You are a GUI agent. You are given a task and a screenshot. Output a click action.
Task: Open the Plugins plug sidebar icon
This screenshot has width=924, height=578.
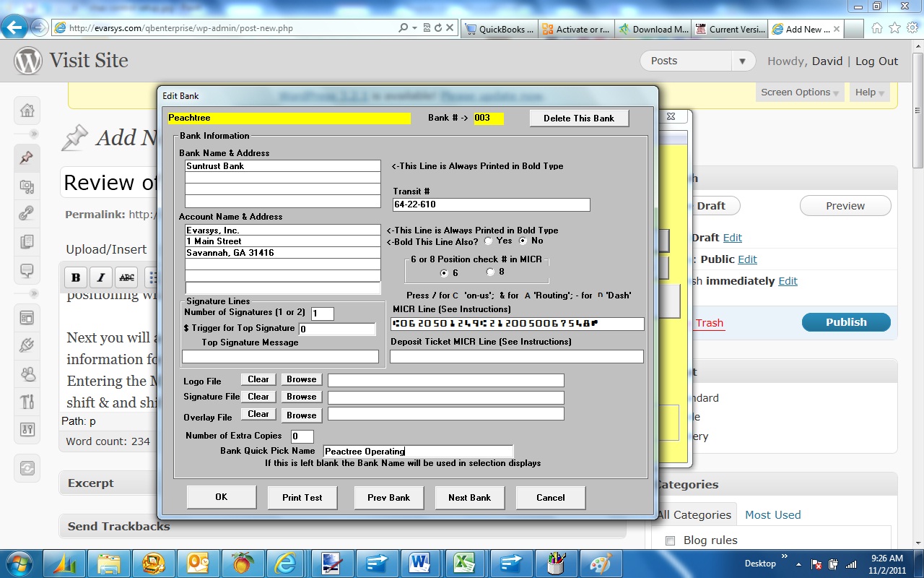tap(27, 345)
